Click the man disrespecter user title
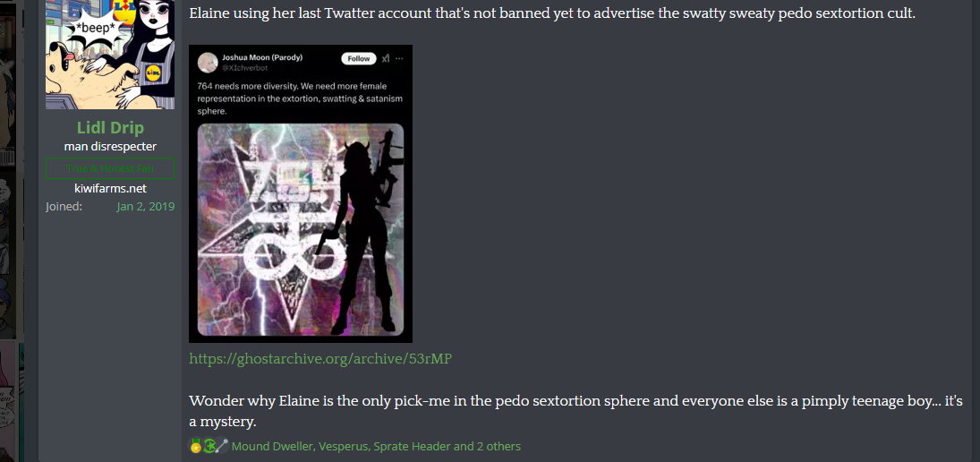This screenshot has height=462, width=980. point(110,146)
